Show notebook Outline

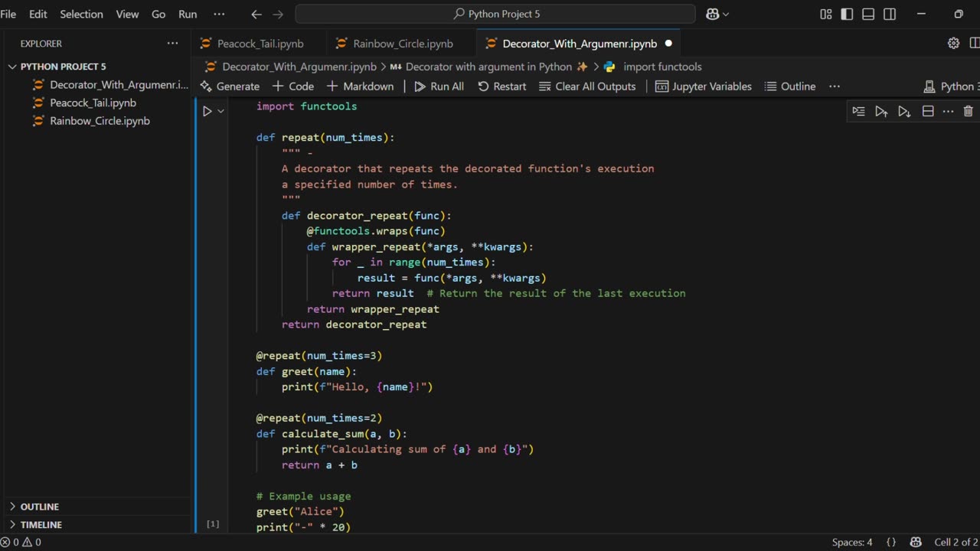point(790,86)
